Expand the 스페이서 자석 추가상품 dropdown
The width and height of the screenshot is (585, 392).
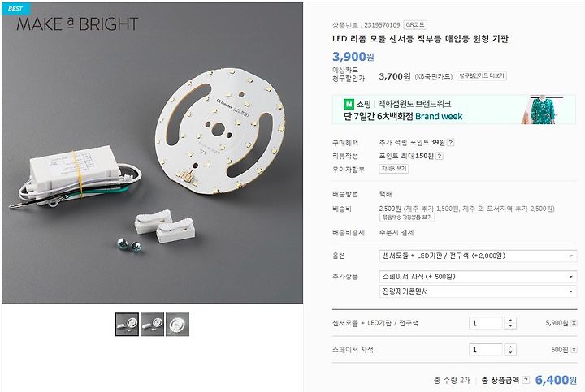(478, 277)
